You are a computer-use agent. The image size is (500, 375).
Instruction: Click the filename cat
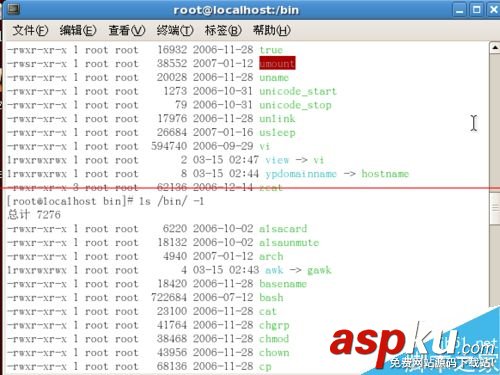pos(268,311)
